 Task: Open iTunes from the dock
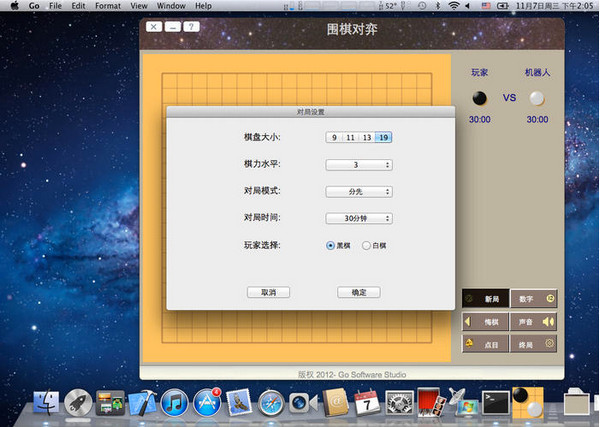[x=175, y=403]
